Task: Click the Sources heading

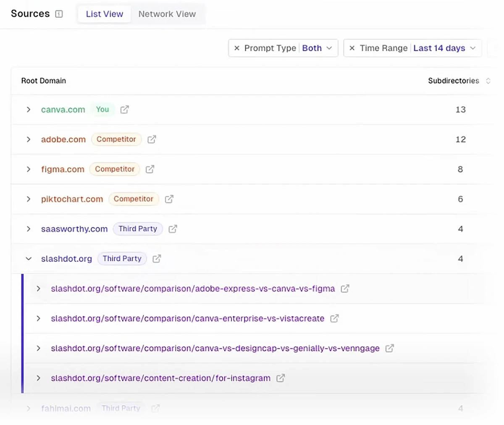Action: [x=30, y=14]
